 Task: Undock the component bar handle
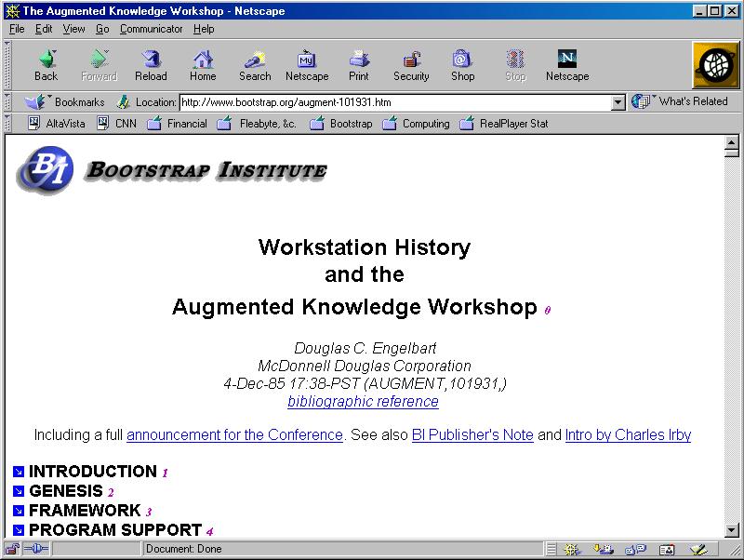pos(551,550)
